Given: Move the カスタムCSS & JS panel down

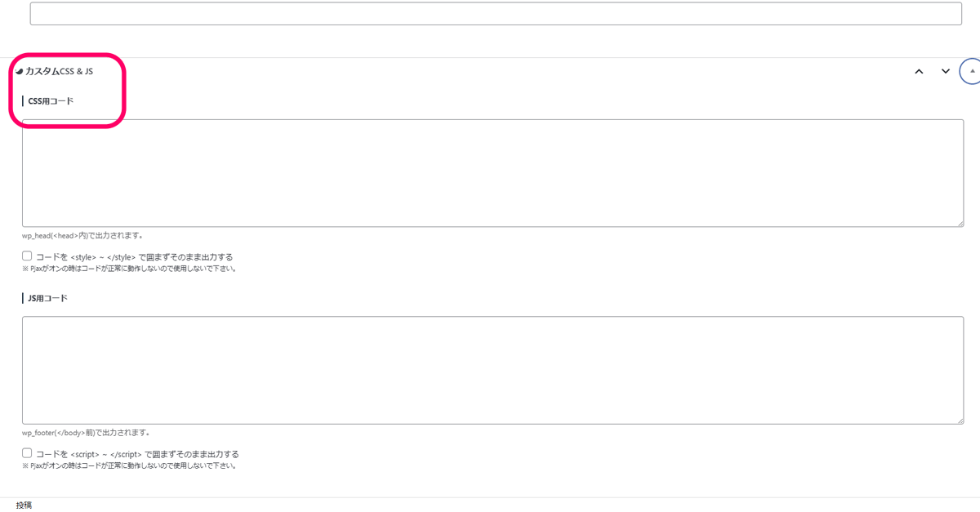Looking at the screenshot, I should tap(946, 72).
